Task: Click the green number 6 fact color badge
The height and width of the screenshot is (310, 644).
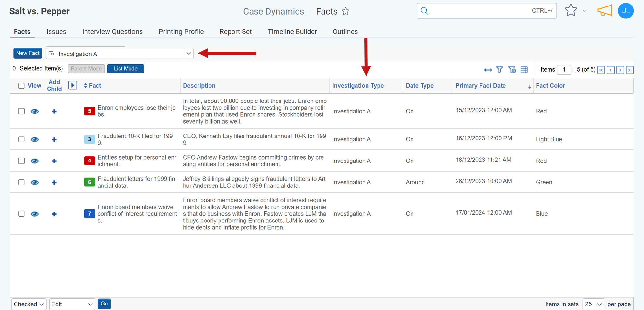Action: pos(89,182)
